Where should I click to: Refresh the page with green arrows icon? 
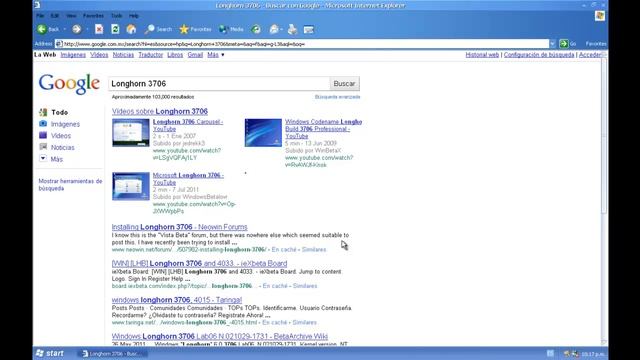point(115,29)
